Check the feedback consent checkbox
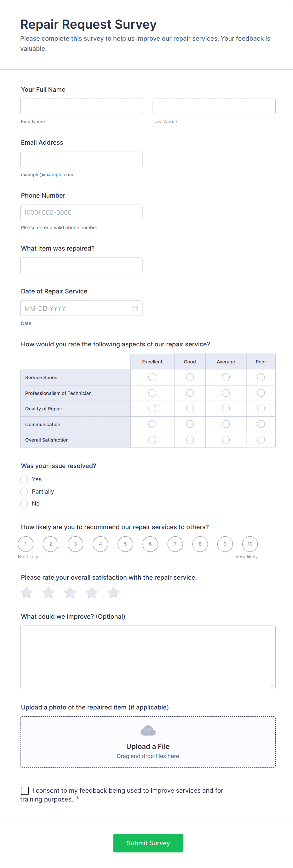The width and height of the screenshot is (293, 868). [25, 790]
